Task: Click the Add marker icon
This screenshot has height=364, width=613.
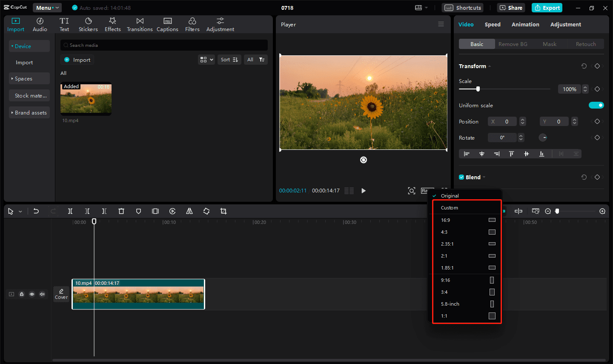Action: click(138, 211)
